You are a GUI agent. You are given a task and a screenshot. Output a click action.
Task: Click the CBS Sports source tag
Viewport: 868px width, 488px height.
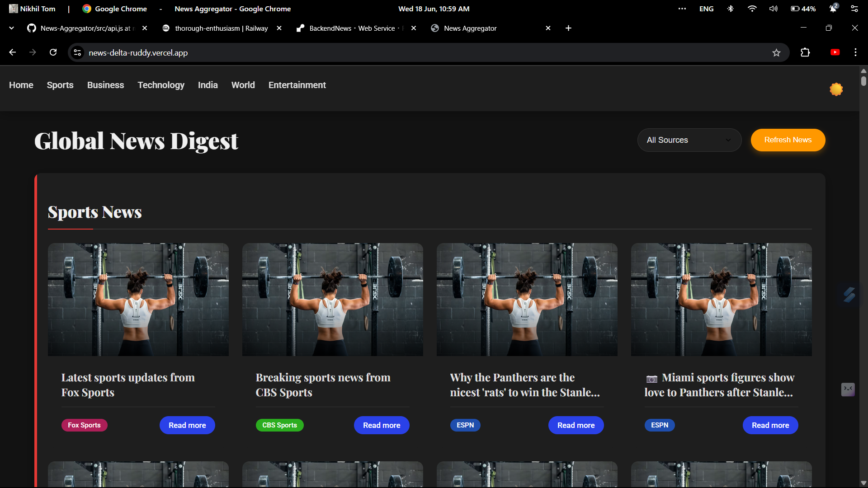(x=279, y=425)
